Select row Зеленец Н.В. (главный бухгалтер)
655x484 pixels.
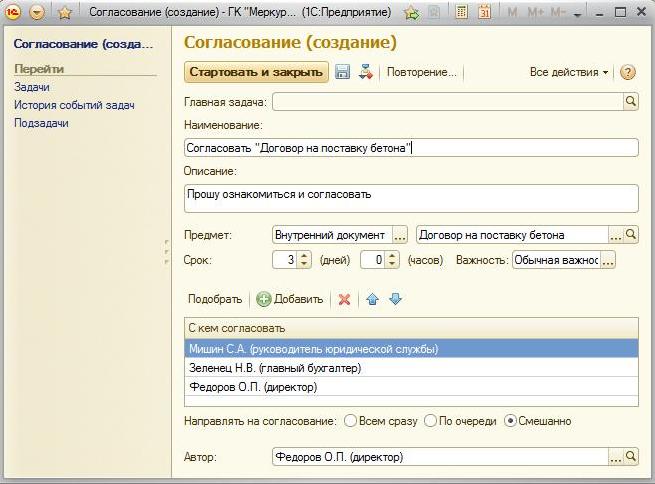[411, 367]
